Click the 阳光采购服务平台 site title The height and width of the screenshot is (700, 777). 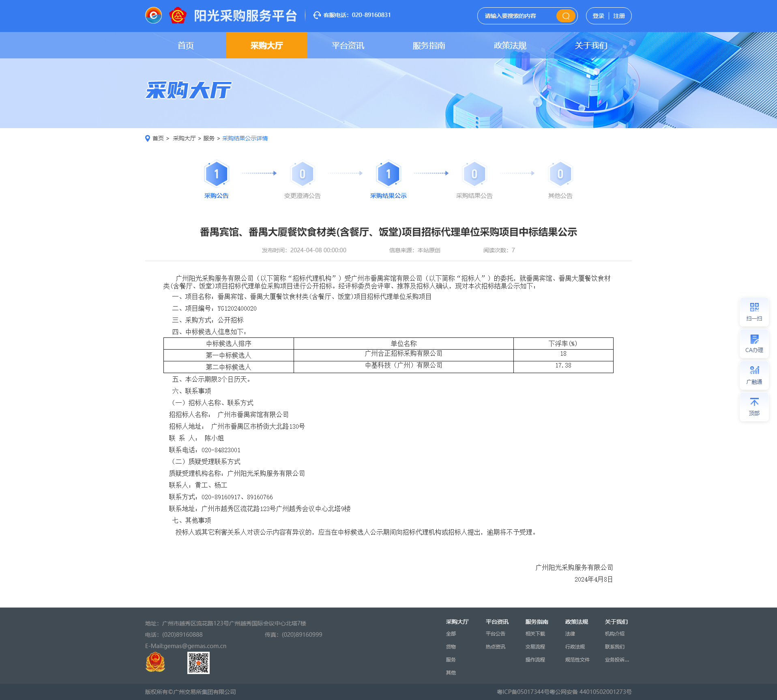click(246, 16)
